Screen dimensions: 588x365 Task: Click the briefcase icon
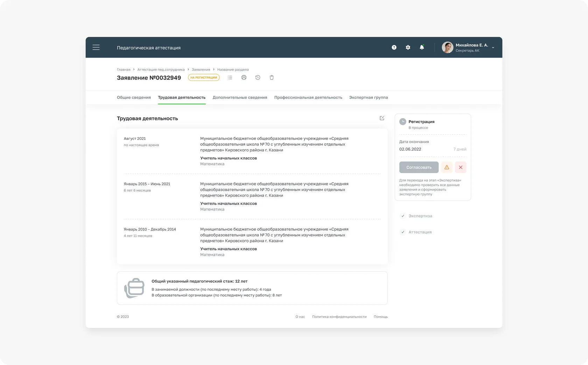click(x=134, y=288)
